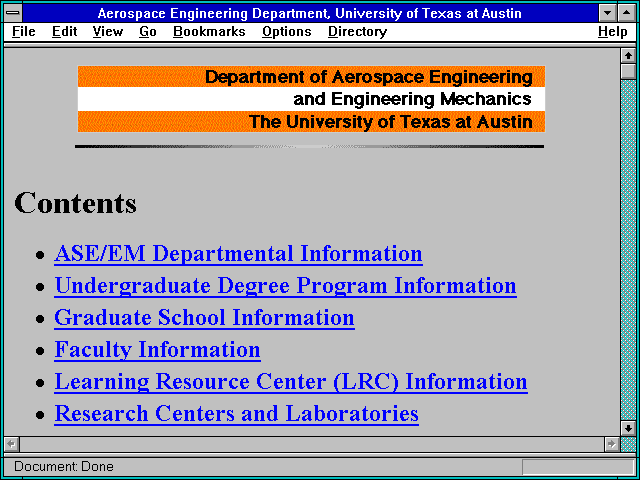The width and height of the screenshot is (640, 480).
Task: Open the Options menu
Action: tap(287, 31)
